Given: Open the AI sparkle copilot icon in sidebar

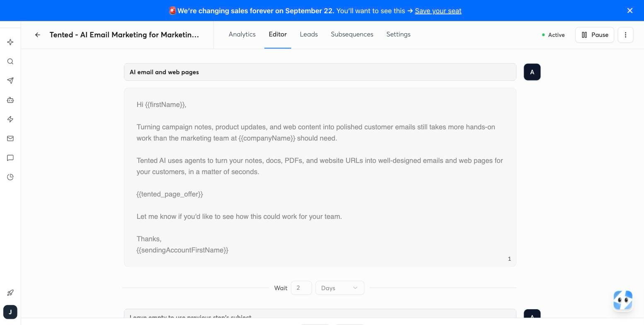Looking at the screenshot, I should [10, 42].
